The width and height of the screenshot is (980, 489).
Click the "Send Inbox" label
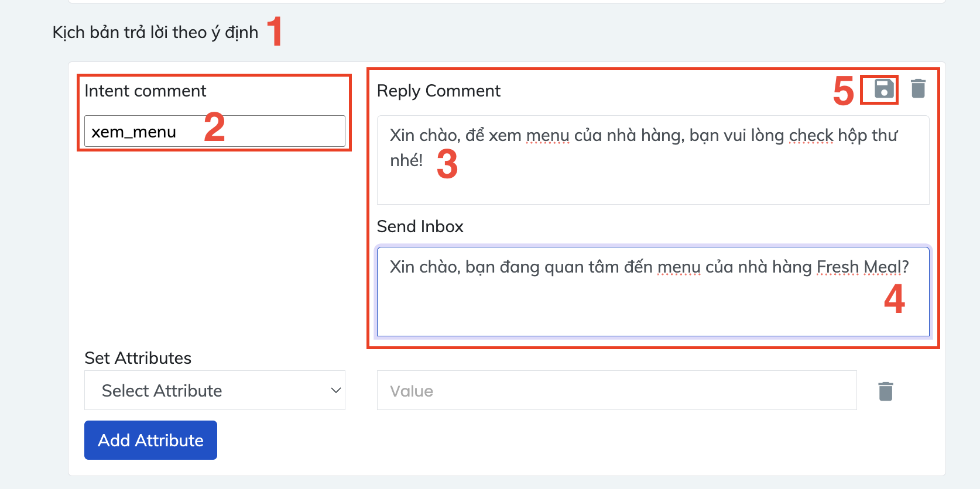[420, 226]
